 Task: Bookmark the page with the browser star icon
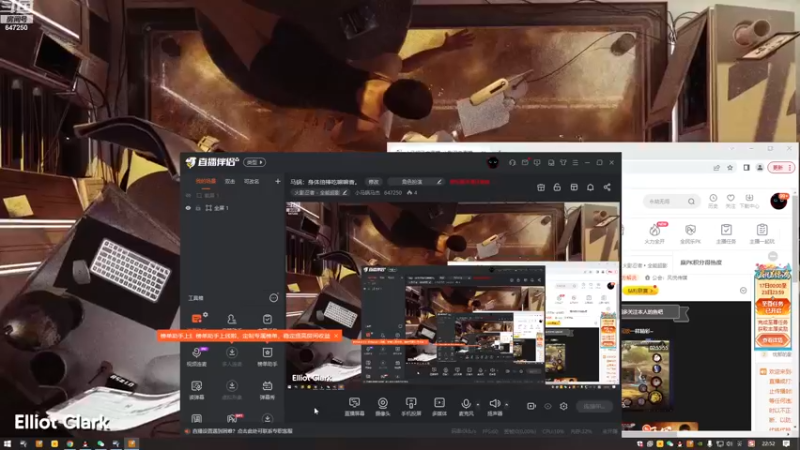click(730, 168)
